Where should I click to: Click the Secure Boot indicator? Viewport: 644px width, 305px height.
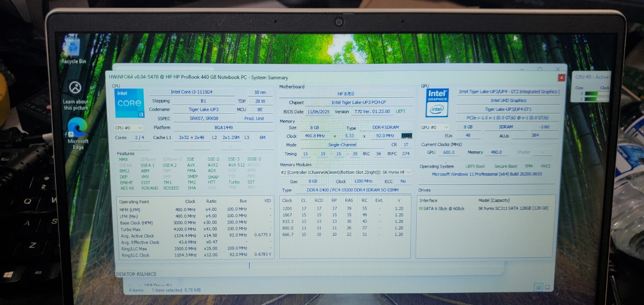(506, 166)
